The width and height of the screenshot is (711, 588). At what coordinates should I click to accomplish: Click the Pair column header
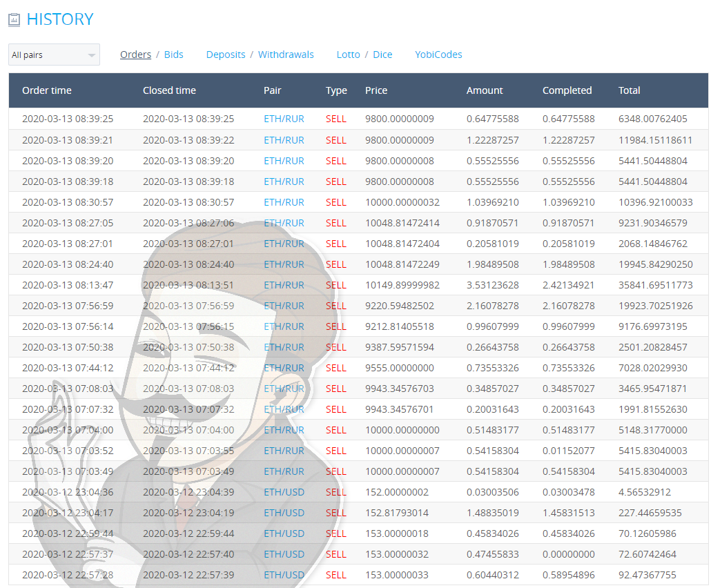[x=273, y=90]
